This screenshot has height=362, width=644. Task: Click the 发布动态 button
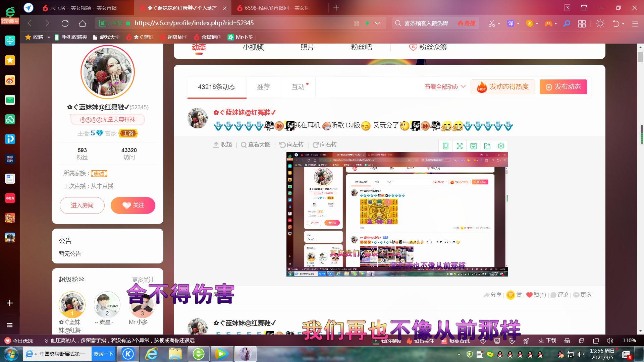click(563, 87)
